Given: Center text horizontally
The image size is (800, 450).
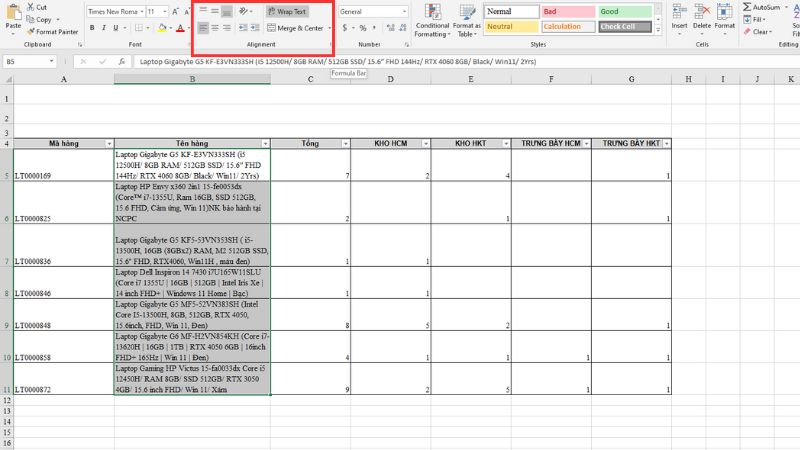Looking at the screenshot, I should (215, 28).
